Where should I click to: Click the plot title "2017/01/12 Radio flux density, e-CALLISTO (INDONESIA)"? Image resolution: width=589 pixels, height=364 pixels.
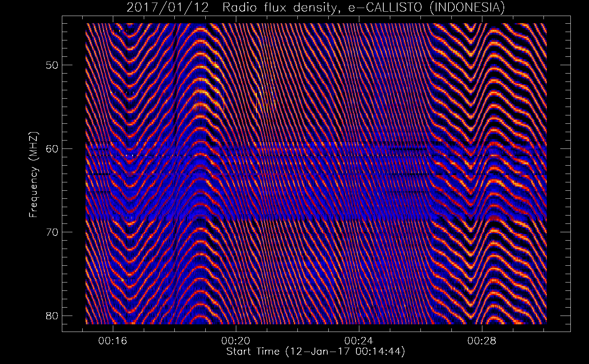[x=316, y=7]
